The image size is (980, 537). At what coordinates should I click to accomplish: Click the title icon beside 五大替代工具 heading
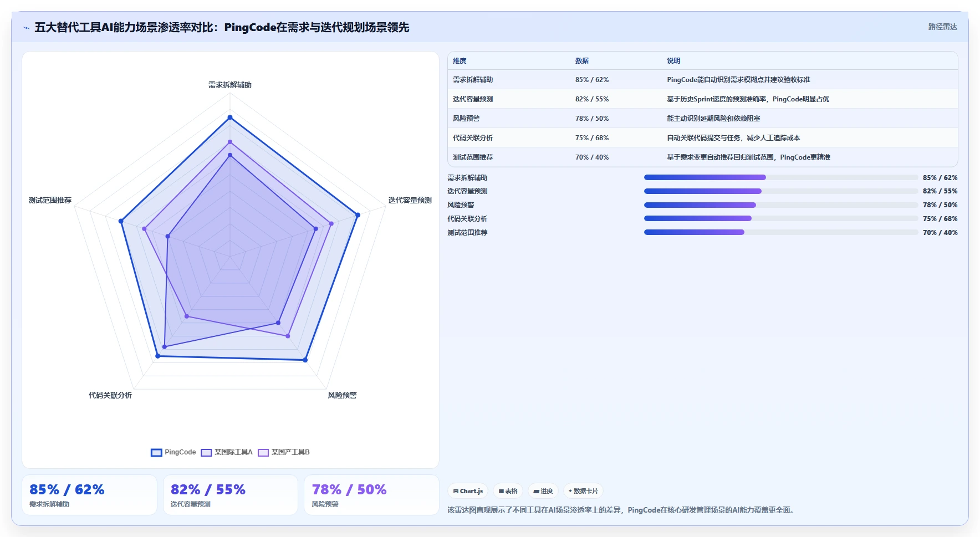coord(26,28)
